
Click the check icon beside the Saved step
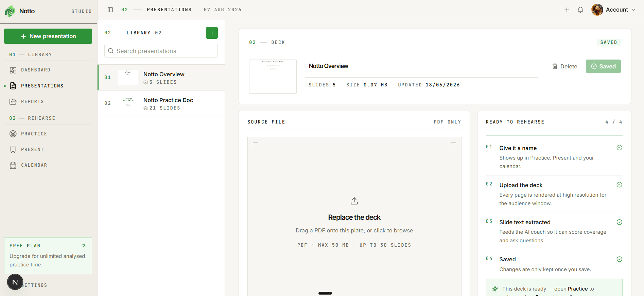(x=619, y=259)
